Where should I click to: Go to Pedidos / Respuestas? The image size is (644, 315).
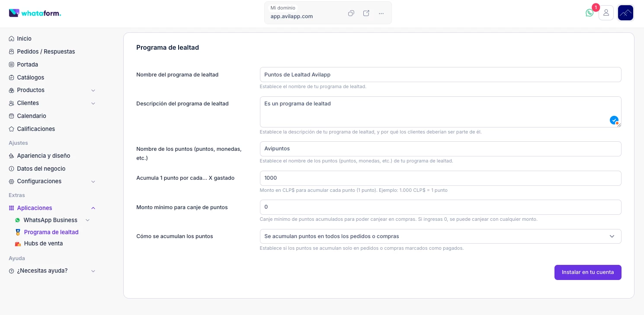pos(46,51)
